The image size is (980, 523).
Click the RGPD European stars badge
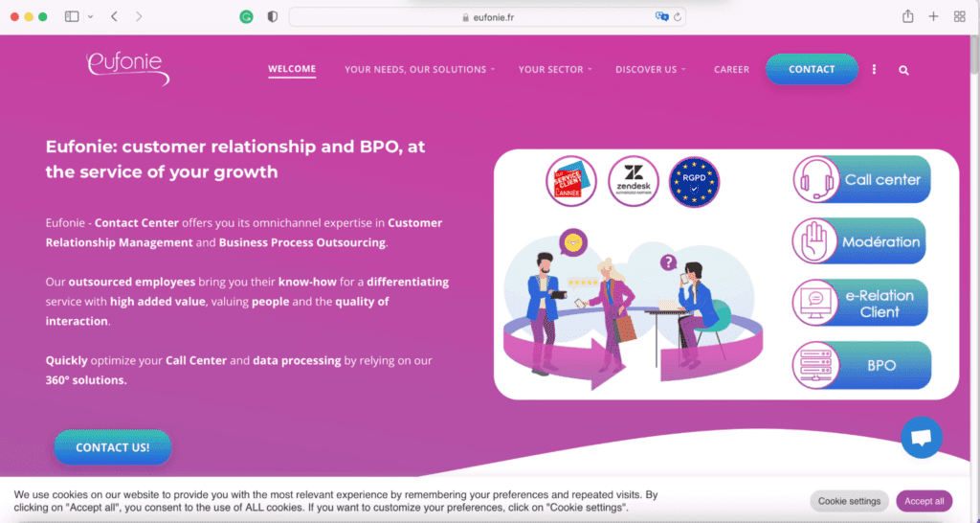click(x=695, y=181)
